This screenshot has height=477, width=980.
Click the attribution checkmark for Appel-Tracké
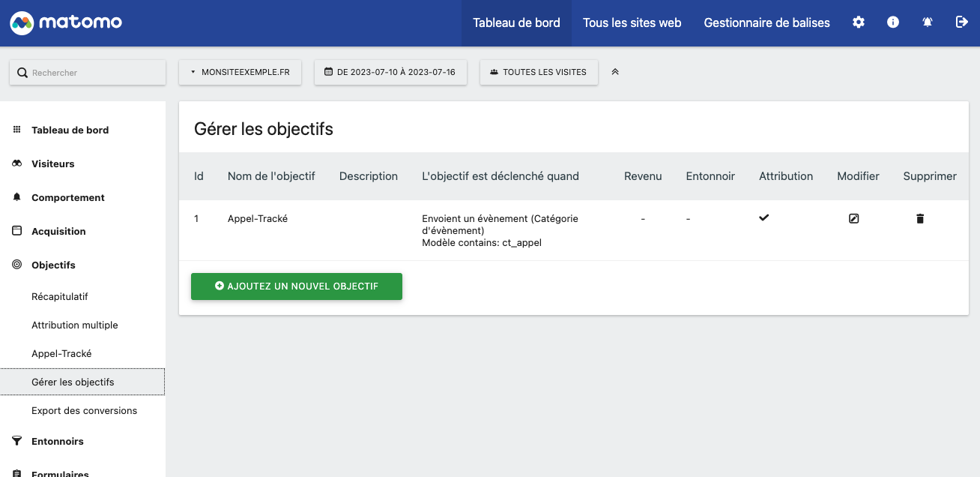pos(764,217)
